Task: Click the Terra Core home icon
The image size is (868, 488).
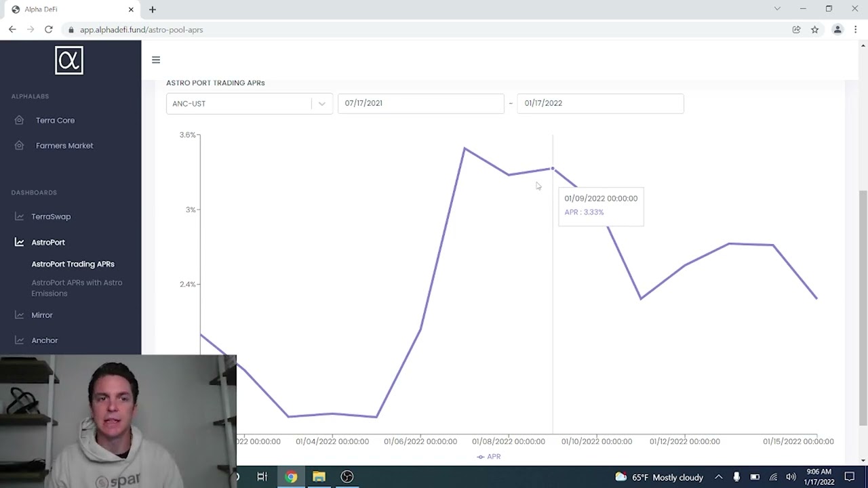Action: pos(20,120)
